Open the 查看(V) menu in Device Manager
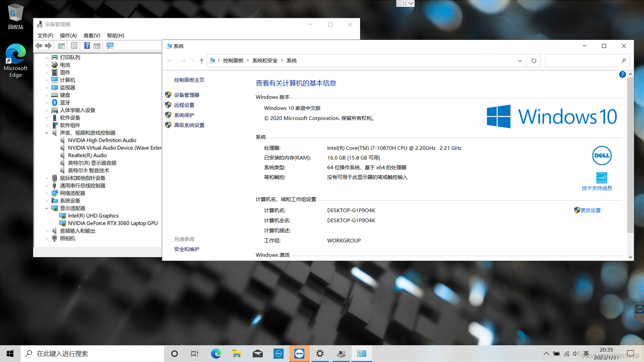The width and height of the screenshot is (644, 362). 92,36
